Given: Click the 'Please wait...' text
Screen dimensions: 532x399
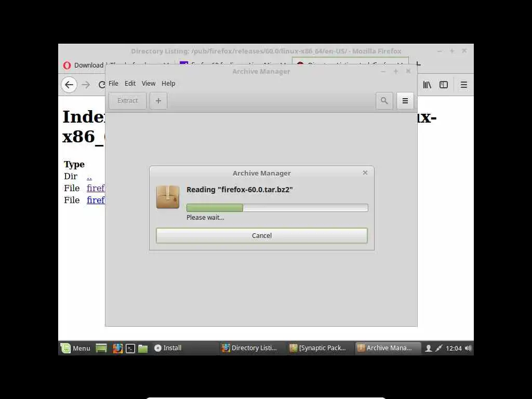Looking at the screenshot, I should [x=205, y=218].
